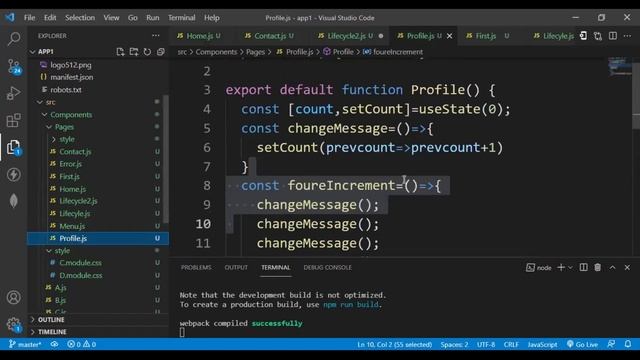Expand the style folder under Pages
Screen dimensions: 640x360
[x=67, y=139]
